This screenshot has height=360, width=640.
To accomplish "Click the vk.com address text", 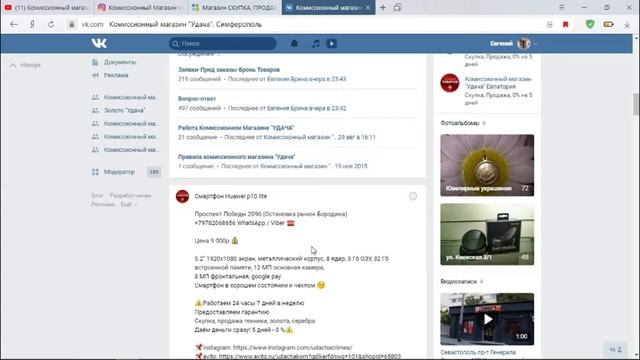I will (x=92, y=24).
